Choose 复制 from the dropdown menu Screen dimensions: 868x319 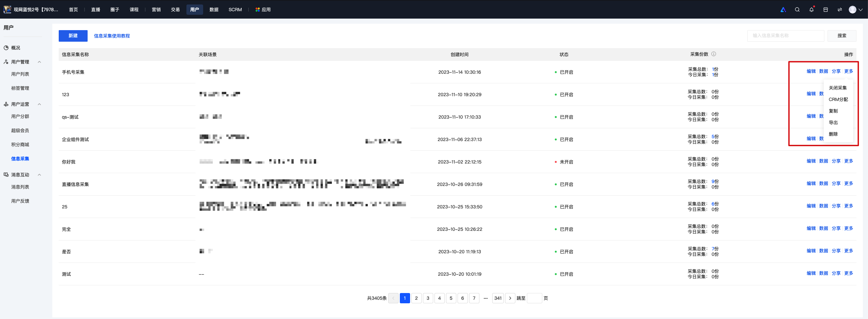click(x=833, y=111)
